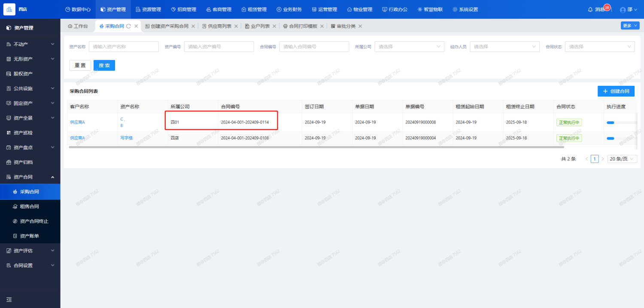Go to next page arrow
This screenshot has width=644, height=308.
tap(602, 159)
